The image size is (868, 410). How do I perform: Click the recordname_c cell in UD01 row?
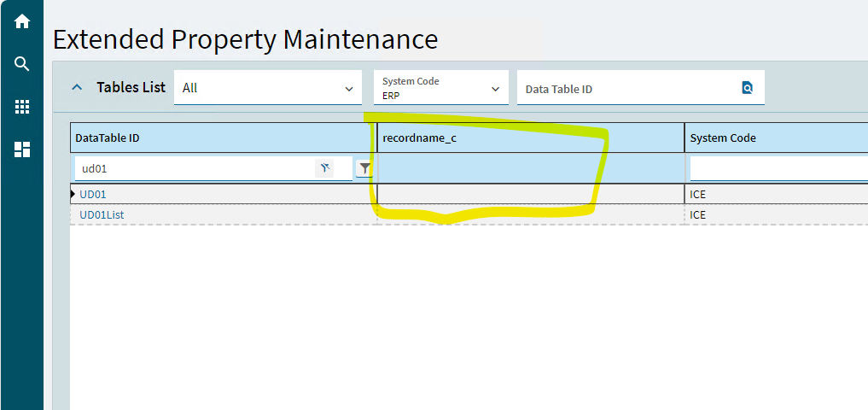pyautogui.click(x=530, y=195)
